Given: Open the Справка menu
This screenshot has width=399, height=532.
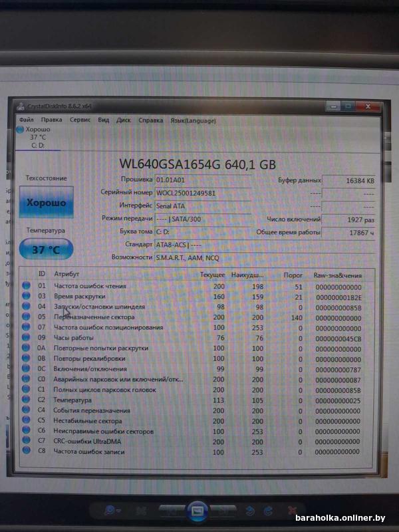Looking at the screenshot, I should (151, 120).
